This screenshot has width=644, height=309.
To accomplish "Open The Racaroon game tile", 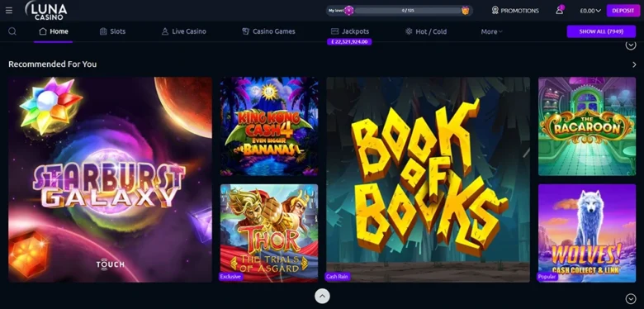I will coord(587,126).
